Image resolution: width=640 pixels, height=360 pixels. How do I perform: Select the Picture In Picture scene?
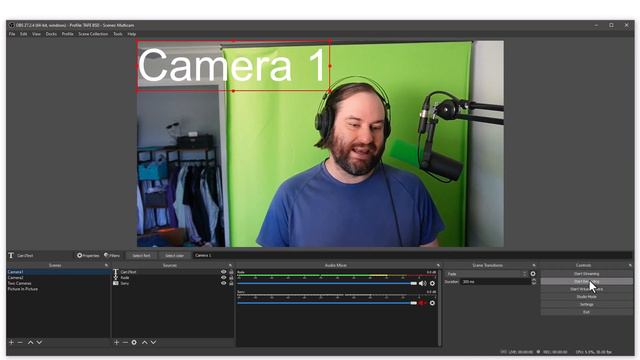point(58,289)
